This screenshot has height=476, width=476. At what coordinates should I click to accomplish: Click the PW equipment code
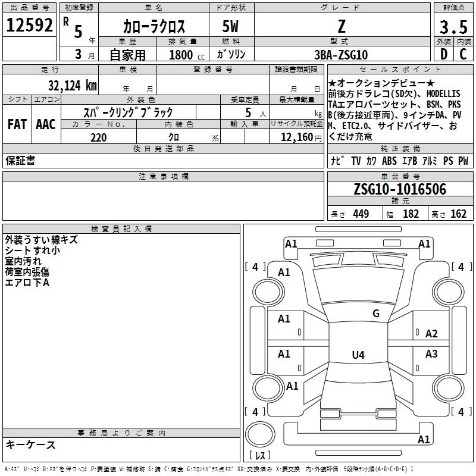coord(464,161)
